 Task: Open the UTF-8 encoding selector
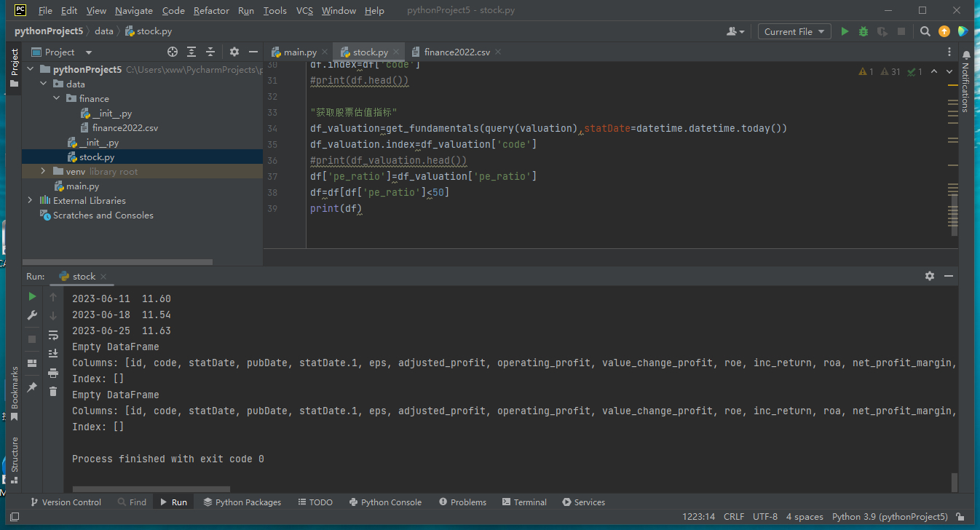pos(765,517)
